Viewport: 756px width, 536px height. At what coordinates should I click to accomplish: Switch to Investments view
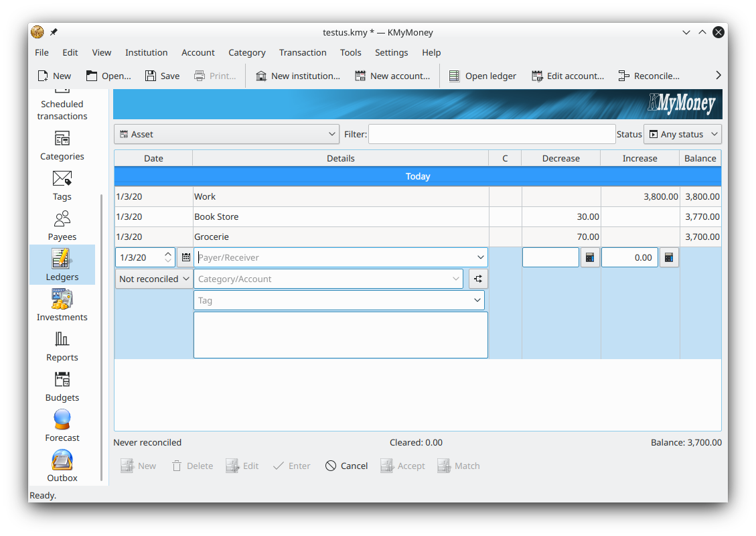click(62, 306)
